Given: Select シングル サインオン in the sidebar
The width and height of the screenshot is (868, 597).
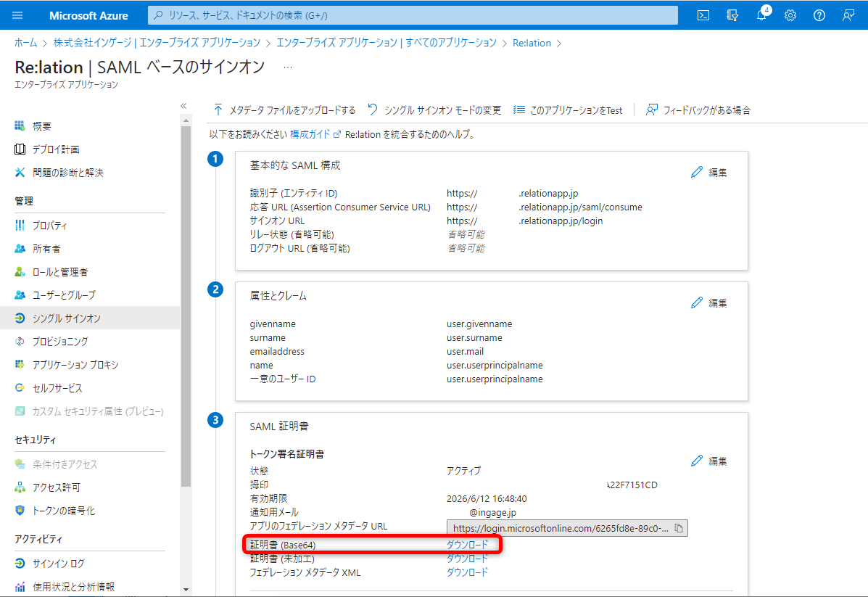Looking at the screenshot, I should coord(90,318).
